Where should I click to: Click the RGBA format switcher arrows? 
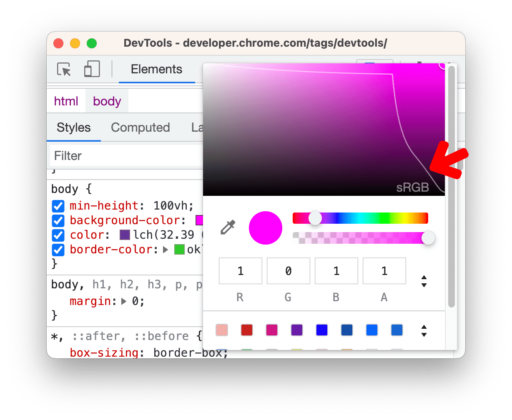coord(424,282)
